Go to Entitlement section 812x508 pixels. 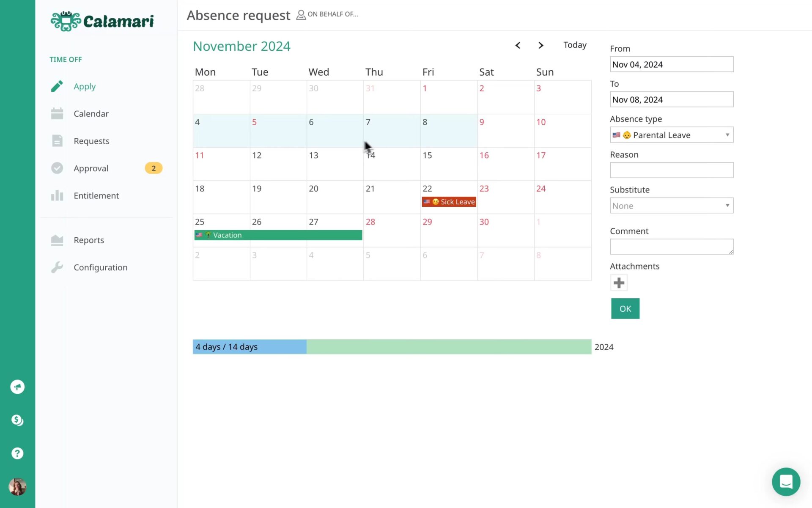[96, 196]
